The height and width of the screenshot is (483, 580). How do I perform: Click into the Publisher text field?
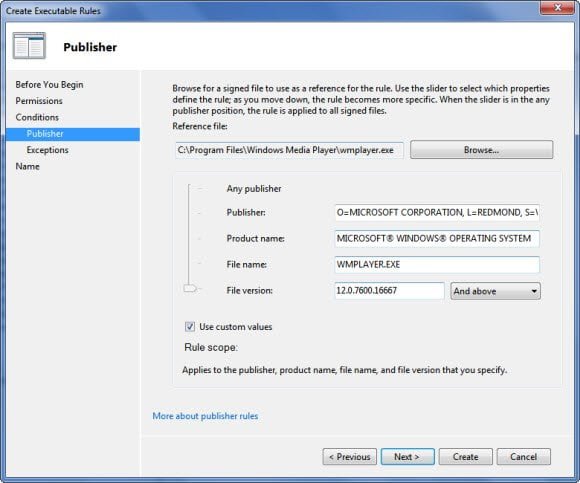coord(437,213)
